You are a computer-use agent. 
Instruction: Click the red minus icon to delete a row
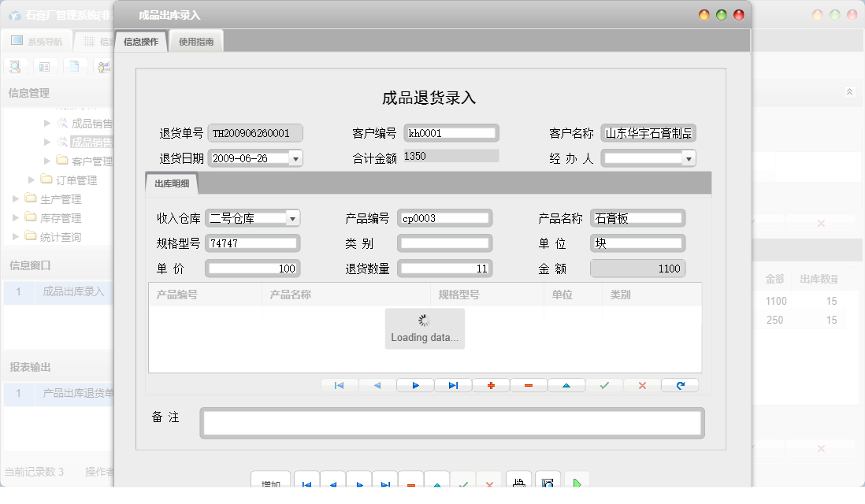click(528, 385)
